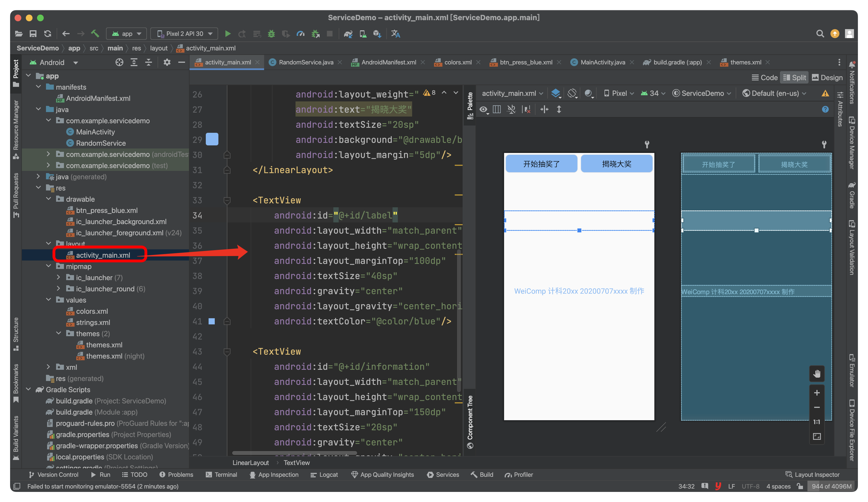Viewport: 868px width, 502px height.
Task: Click the night mode icon in design toolbar
Action: pos(589,93)
